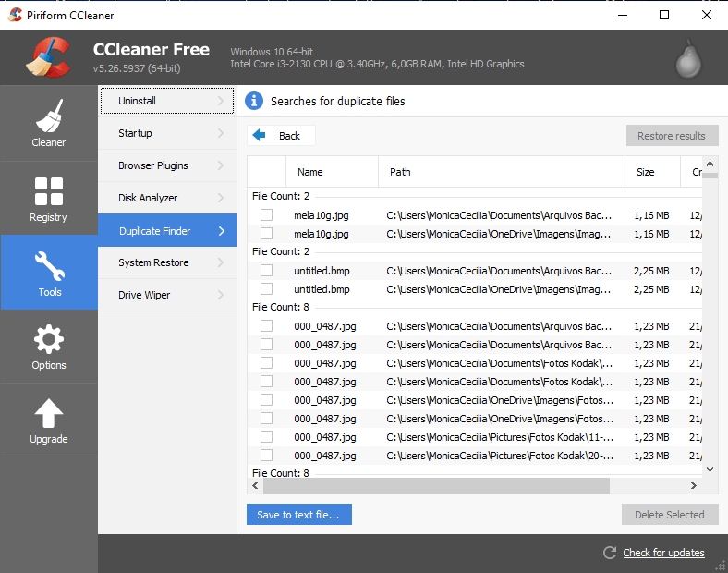Check mela10g.jpg in OneDrive path
Screen dimensions: 728x573
point(266,234)
